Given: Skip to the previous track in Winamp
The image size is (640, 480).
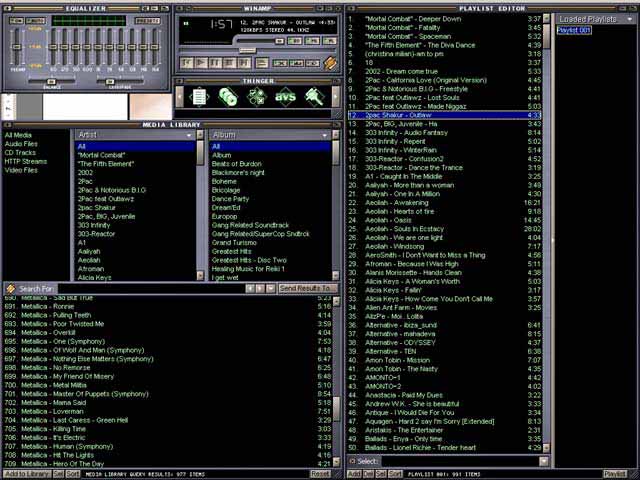Looking at the screenshot, I should [187, 63].
